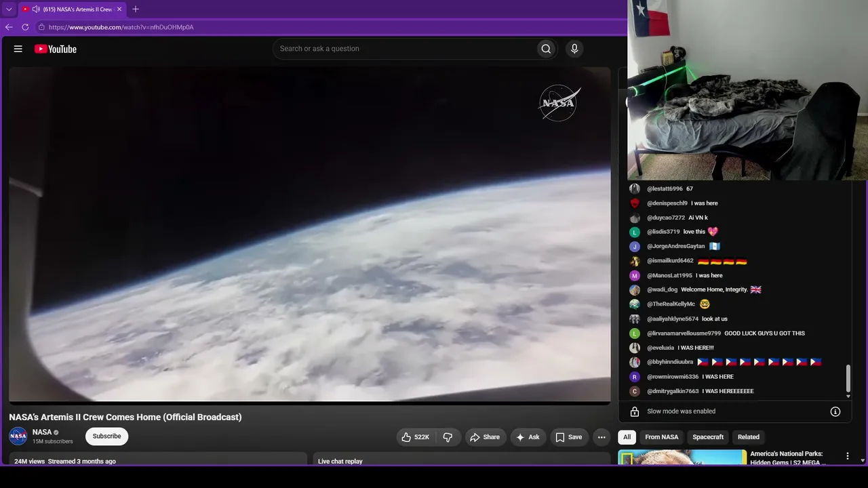
Task: Share the video
Action: (x=485, y=437)
